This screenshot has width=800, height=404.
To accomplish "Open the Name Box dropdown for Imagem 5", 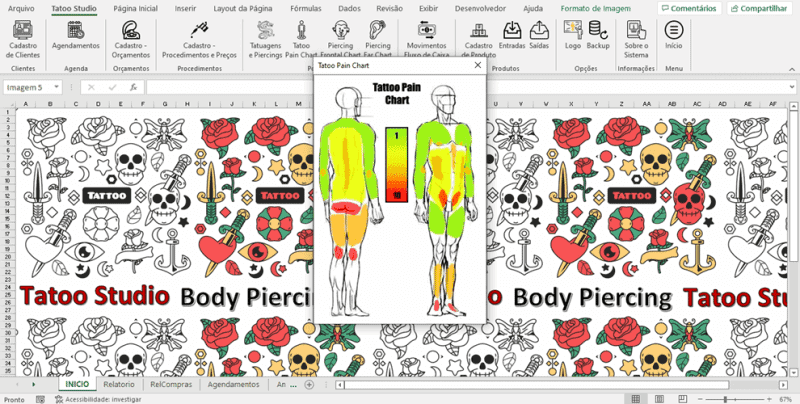I will coord(56,87).
